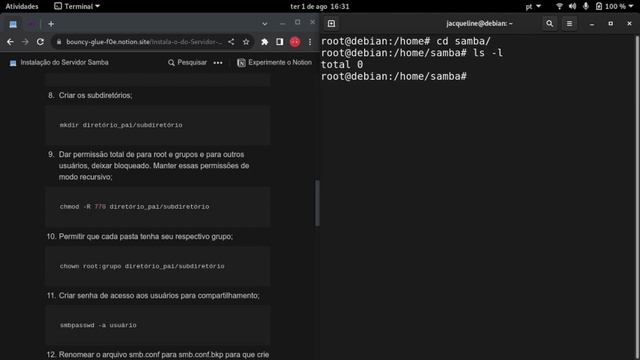Click the chmod -R 770 code block
This screenshot has height=360, width=640.
pos(158,207)
